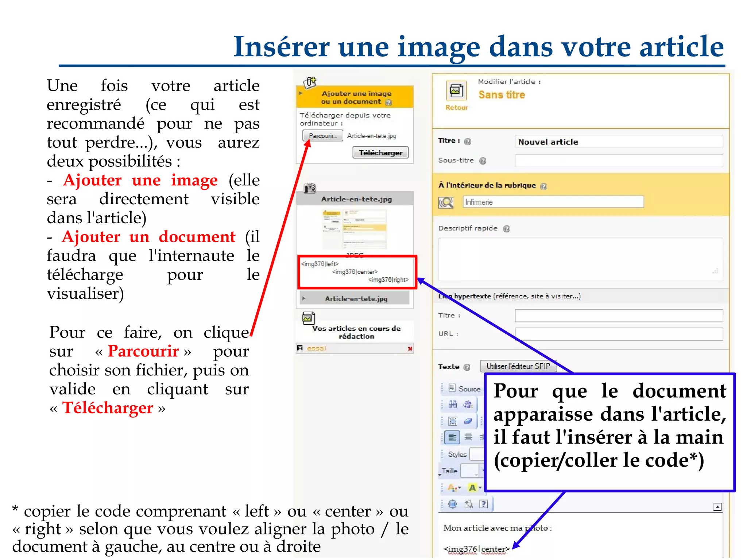Click the hyperlink Titre input field
Screen dimensions: 747x560
[x=619, y=316]
